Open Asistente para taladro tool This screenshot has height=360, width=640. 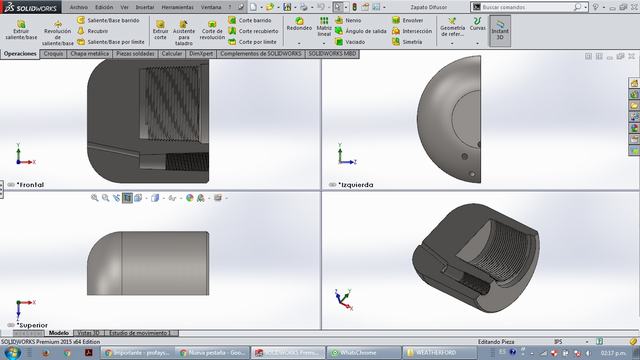point(184,33)
